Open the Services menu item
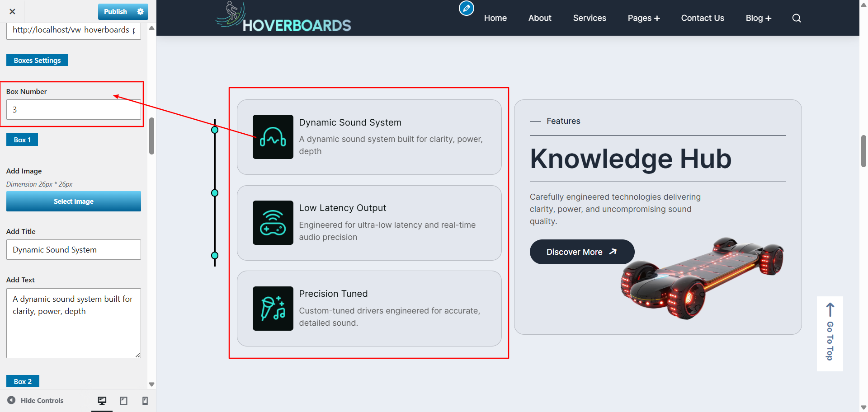This screenshot has height=412, width=868. pyautogui.click(x=590, y=18)
